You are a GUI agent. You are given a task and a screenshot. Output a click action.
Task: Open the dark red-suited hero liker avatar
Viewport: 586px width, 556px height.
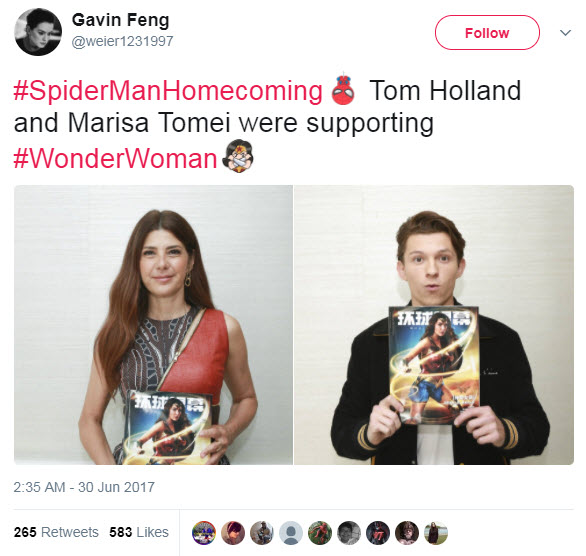point(378,532)
